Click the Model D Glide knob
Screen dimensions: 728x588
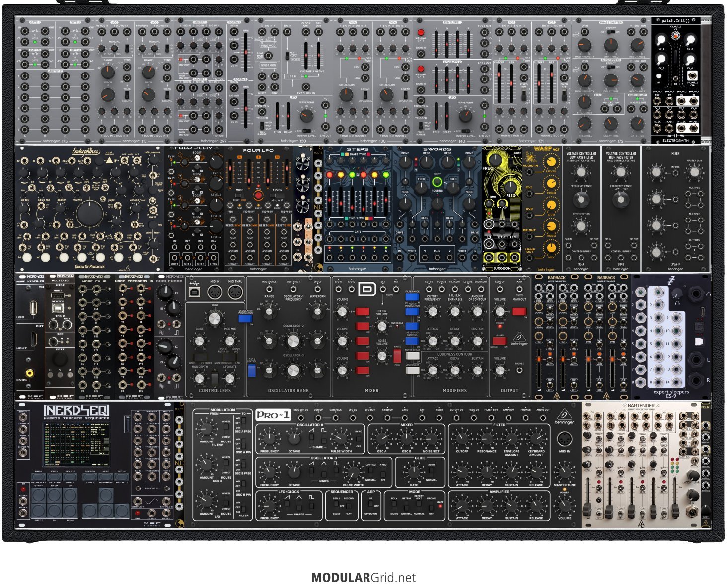[x=199, y=341]
